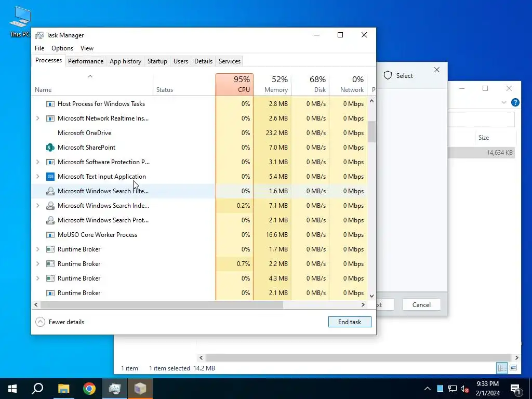
Task: Launch Google Chrome from the taskbar
Action: pos(89,389)
